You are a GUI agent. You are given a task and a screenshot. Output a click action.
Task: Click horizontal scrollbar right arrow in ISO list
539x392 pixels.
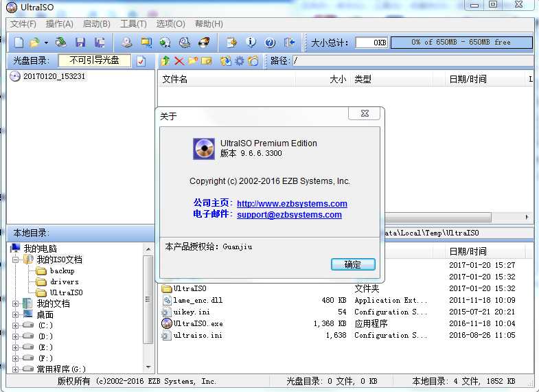527,217
